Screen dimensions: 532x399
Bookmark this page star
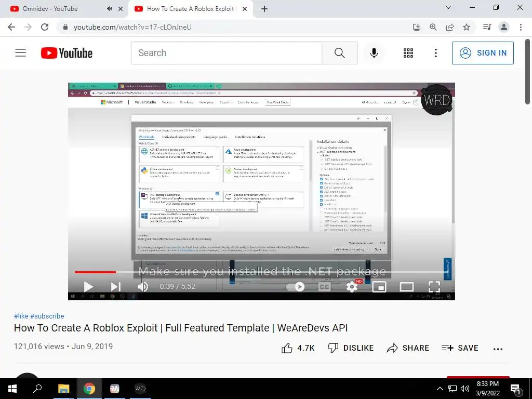[467, 27]
